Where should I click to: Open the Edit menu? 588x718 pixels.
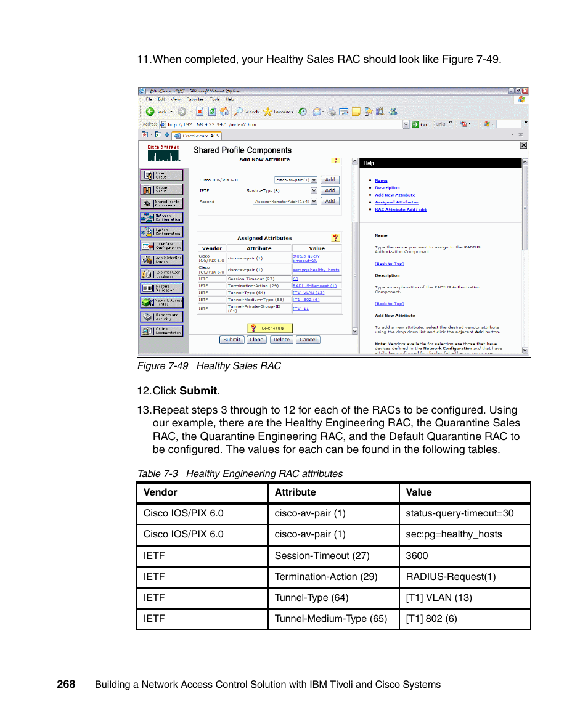pos(161,99)
